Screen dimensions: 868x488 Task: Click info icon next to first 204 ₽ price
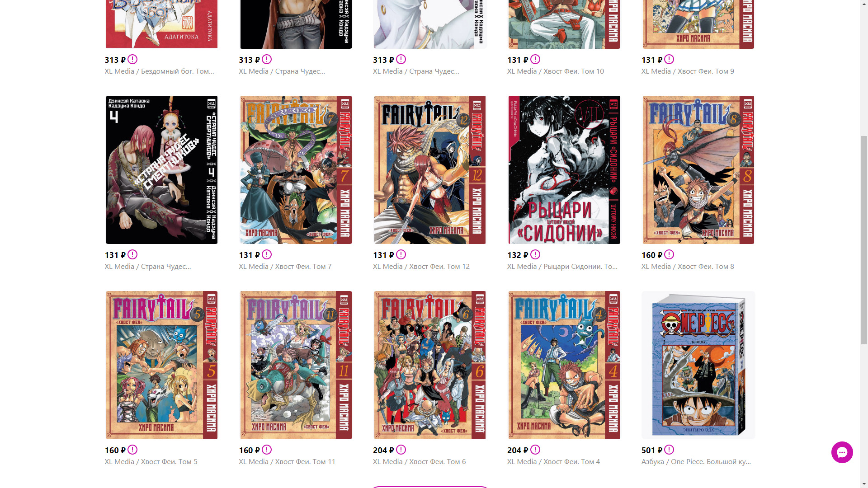click(401, 450)
